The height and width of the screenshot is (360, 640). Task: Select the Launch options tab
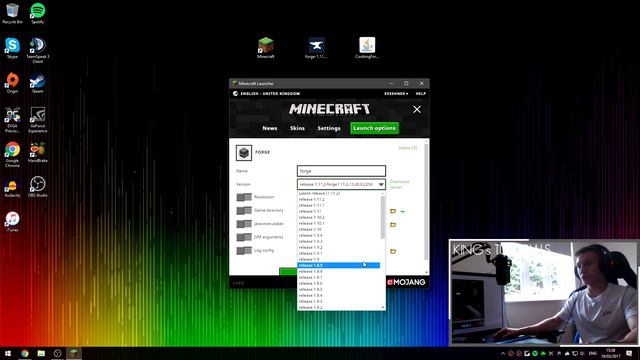point(374,128)
